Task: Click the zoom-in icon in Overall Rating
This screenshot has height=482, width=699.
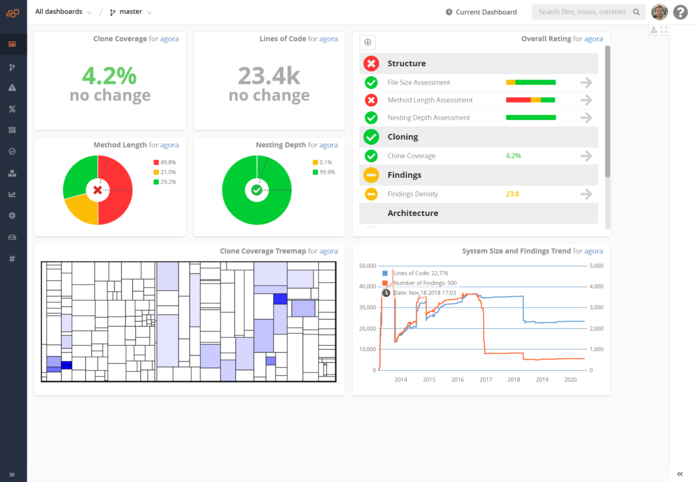Action: pos(367,42)
